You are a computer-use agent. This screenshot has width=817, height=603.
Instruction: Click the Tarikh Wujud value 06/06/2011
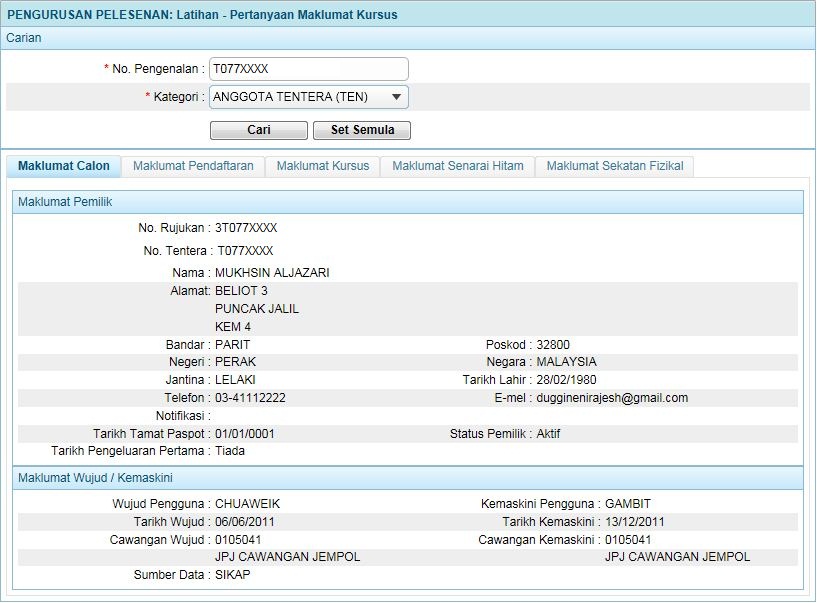coord(244,522)
